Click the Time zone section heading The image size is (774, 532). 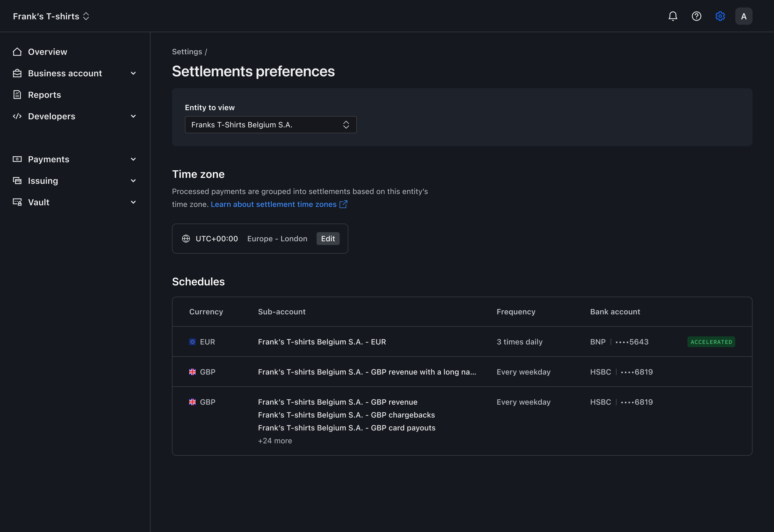point(198,174)
